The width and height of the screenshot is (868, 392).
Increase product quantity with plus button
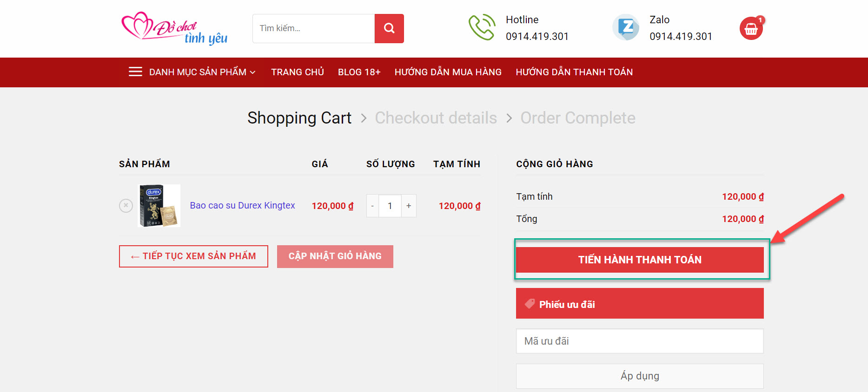pyautogui.click(x=409, y=206)
